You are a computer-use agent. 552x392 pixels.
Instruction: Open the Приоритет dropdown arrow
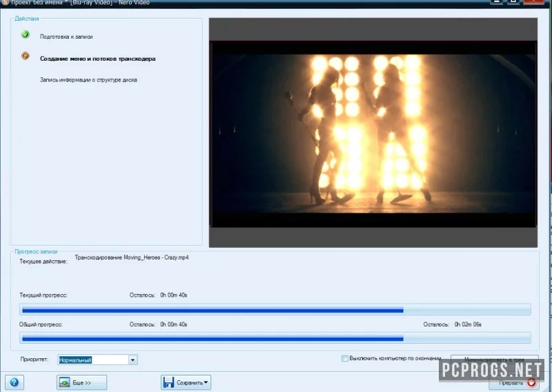point(132,360)
